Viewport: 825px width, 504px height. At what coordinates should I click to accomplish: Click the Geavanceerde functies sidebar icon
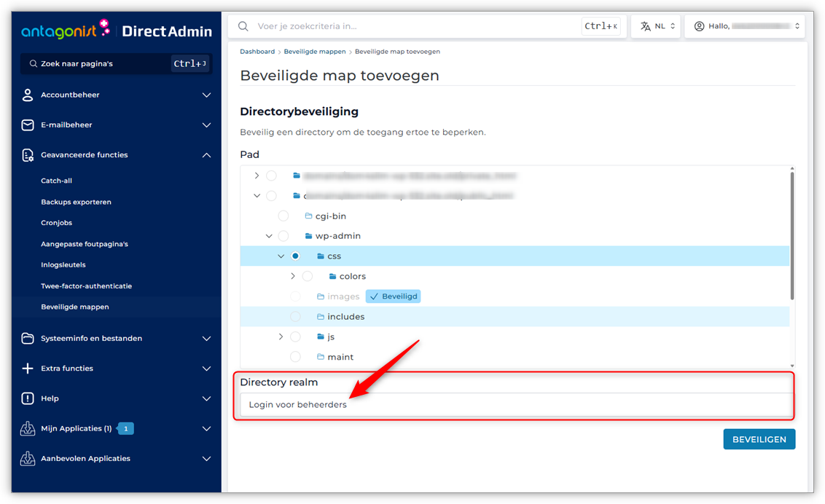(28, 155)
